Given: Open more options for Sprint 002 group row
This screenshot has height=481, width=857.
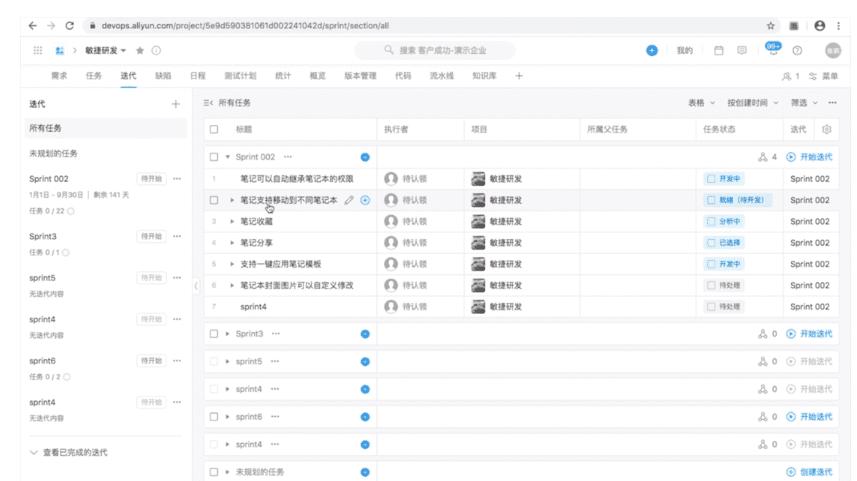Looking at the screenshot, I should pos(287,157).
